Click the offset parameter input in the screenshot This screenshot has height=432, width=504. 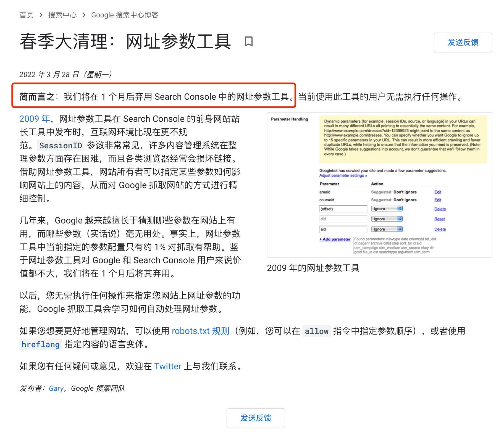click(x=343, y=209)
